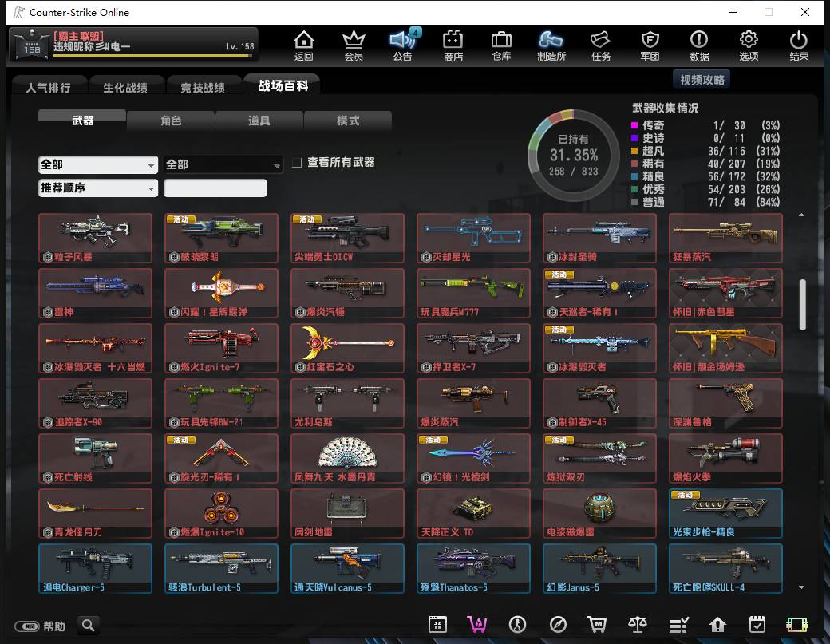Open the 光束步枪-精良 weapon card
830x644 pixels.
[x=725, y=513]
